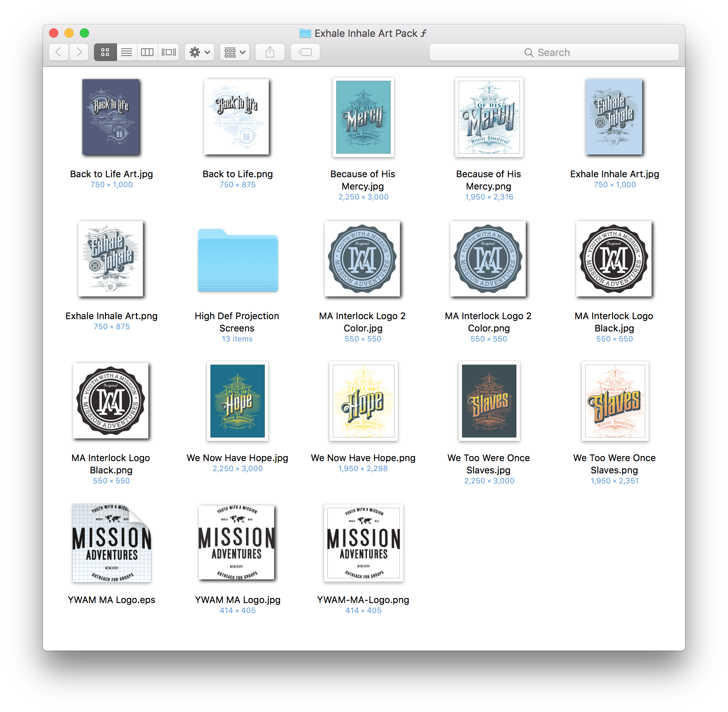
Task: Click the search magnifier icon
Action: click(529, 52)
